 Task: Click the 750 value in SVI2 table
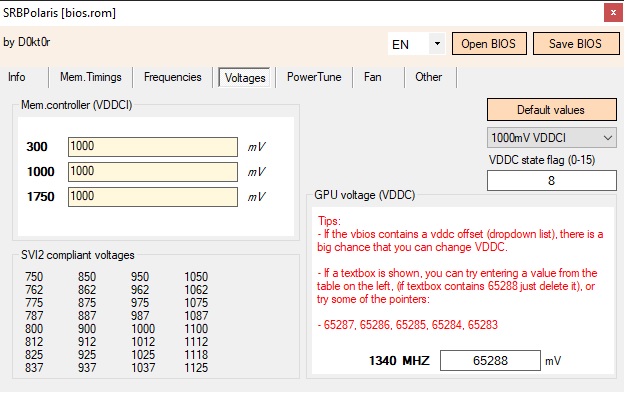pos(34,277)
